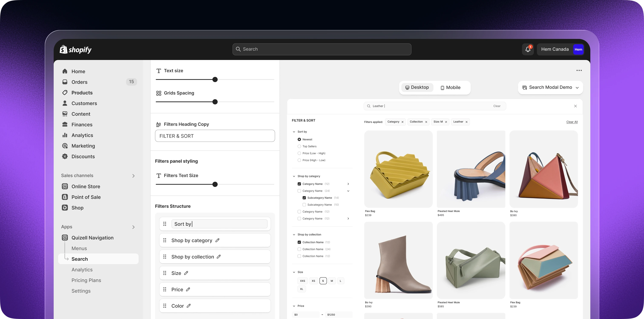Adjust the Grids Spacing slider handle
644x319 pixels.
(x=215, y=102)
